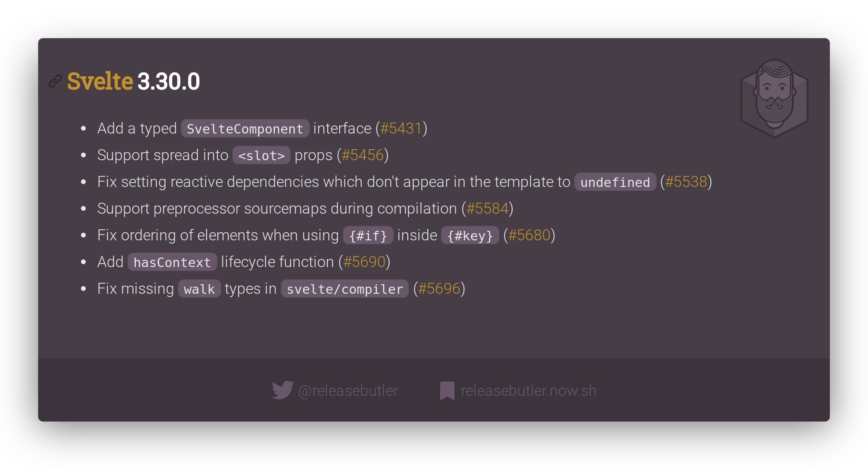Open the Svelte title link
This screenshot has height=474, width=868.
pos(100,81)
